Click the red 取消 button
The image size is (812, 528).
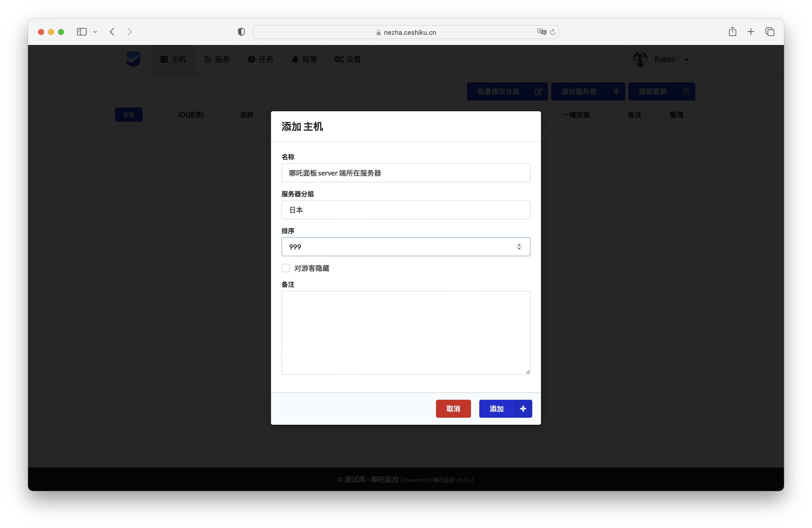pos(453,408)
